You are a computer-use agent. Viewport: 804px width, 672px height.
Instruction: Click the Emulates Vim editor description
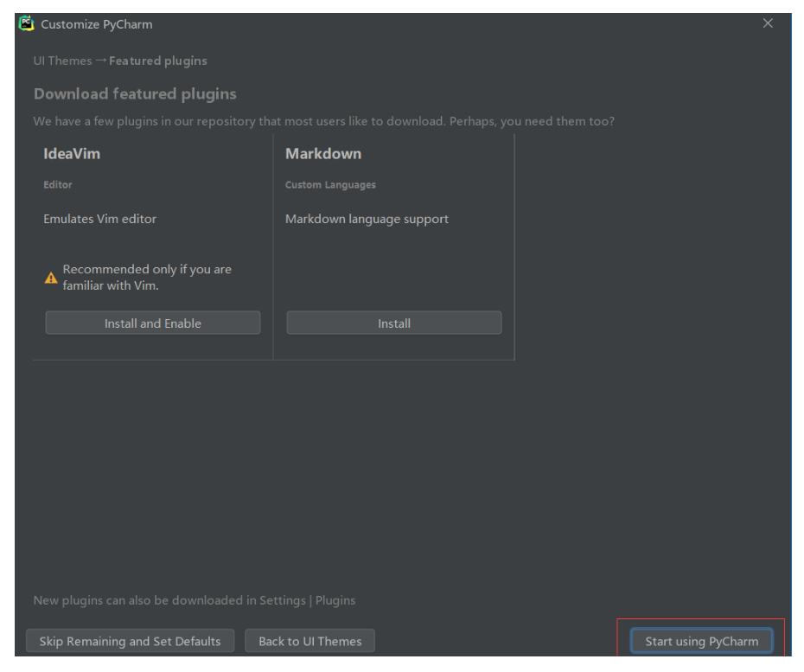pyautogui.click(x=100, y=219)
